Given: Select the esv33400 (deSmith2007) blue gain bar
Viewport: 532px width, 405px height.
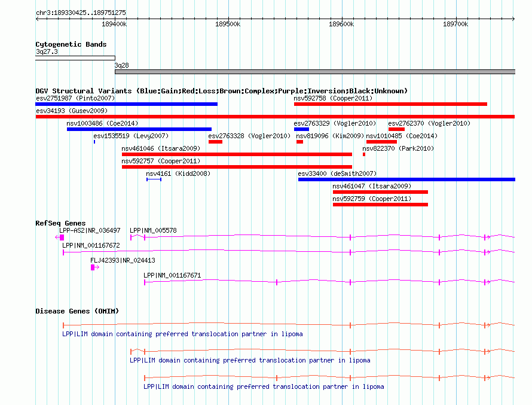Looking at the screenshot, I should [x=407, y=179].
